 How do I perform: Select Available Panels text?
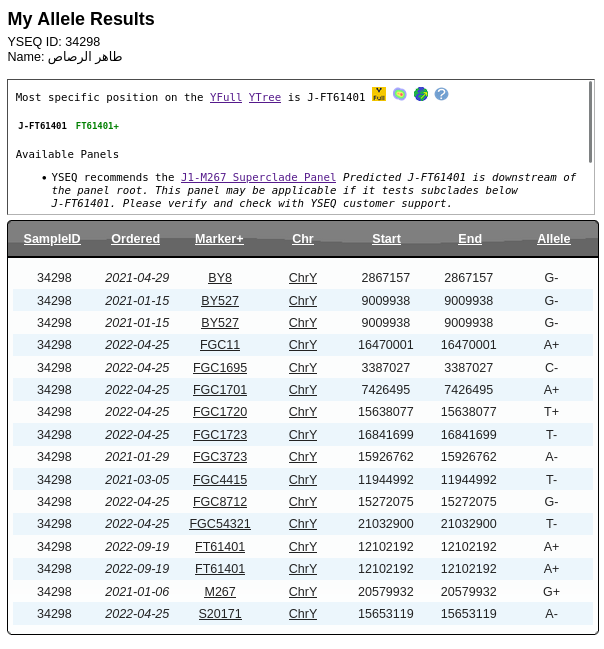(67, 154)
